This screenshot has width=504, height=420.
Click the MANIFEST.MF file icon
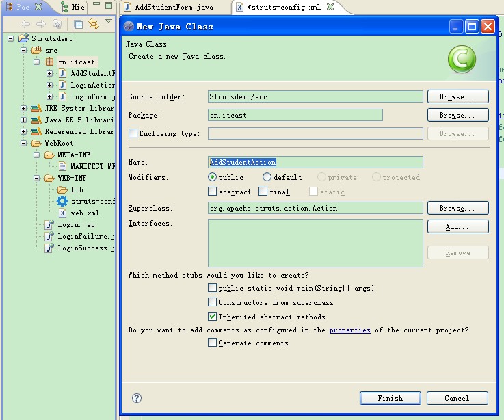tap(63, 166)
